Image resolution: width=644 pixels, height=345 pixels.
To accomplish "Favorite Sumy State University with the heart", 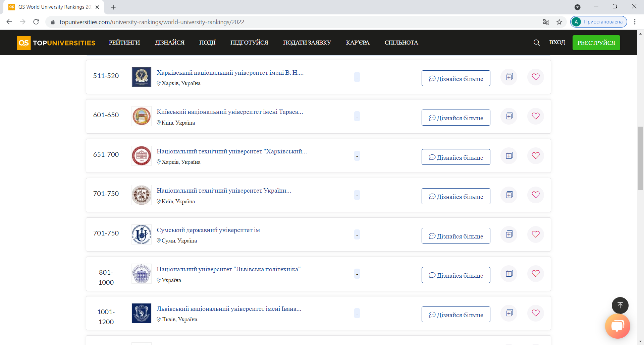I will point(536,234).
